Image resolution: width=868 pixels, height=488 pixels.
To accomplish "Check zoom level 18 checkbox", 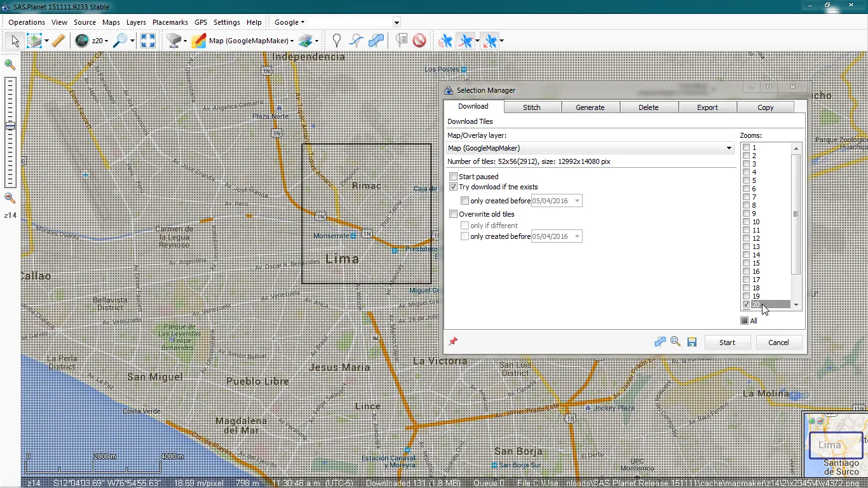I will 746,288.
